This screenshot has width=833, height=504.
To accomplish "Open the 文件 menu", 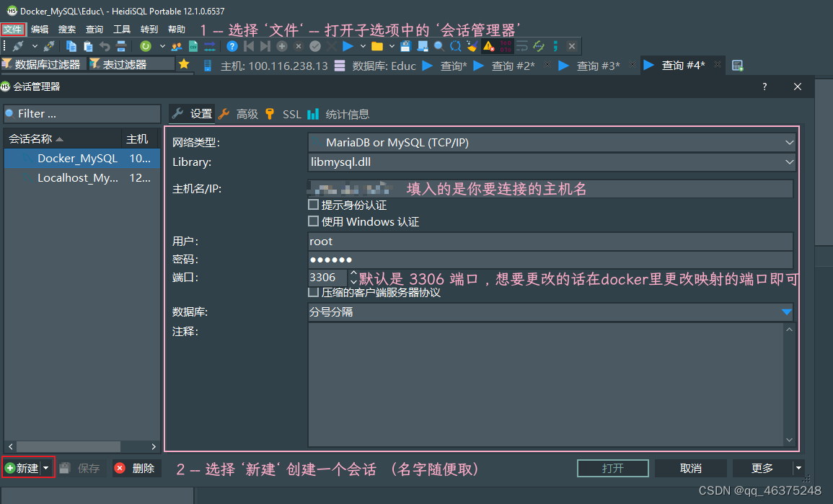I will pos(13,30).
